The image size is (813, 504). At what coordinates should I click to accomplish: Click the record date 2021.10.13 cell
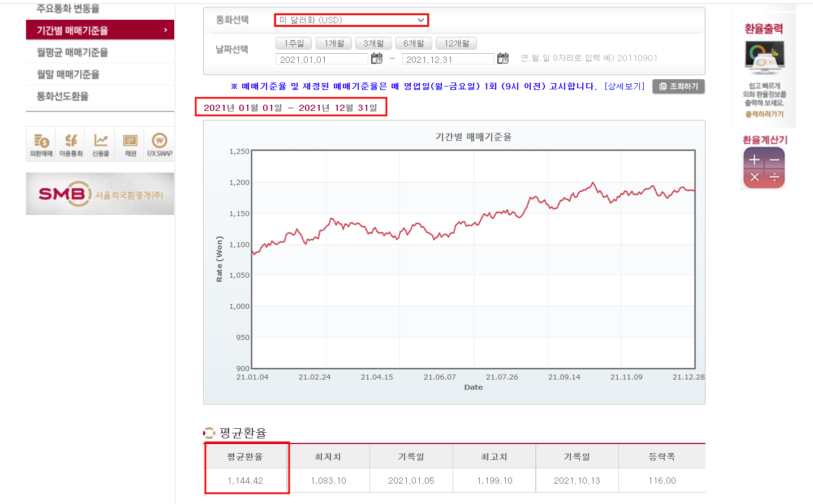point(577,481)
